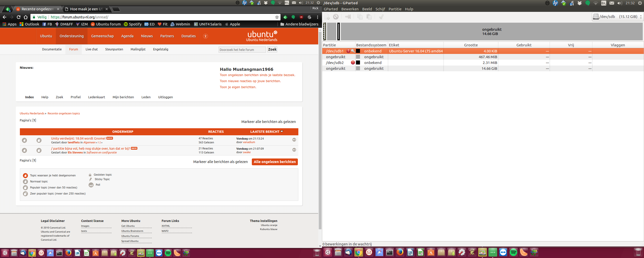
Task: Toggle sort via LAATSTE BERICHT arrow
Action: (282, 132)
